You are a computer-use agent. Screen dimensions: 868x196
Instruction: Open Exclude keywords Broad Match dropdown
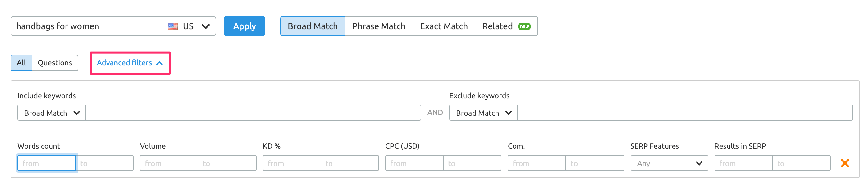click(483, 113)
